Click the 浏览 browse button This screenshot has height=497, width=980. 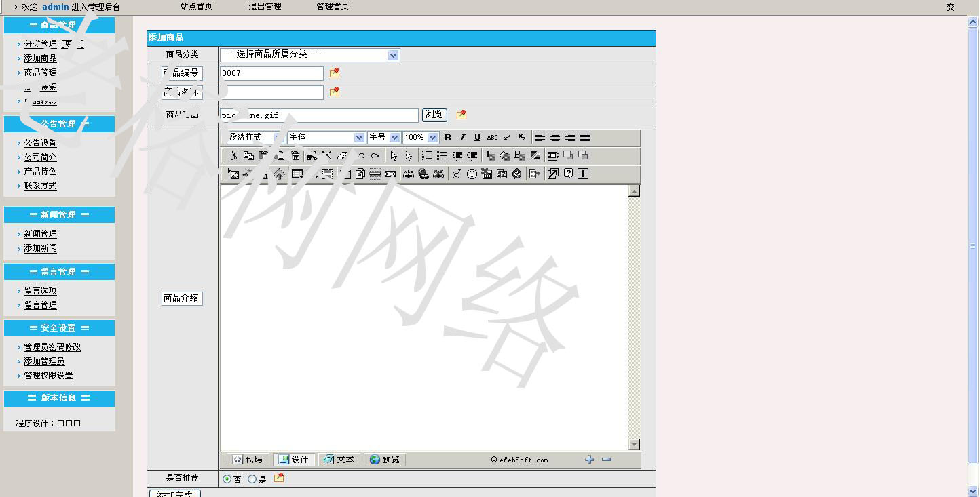click(434, 115)
